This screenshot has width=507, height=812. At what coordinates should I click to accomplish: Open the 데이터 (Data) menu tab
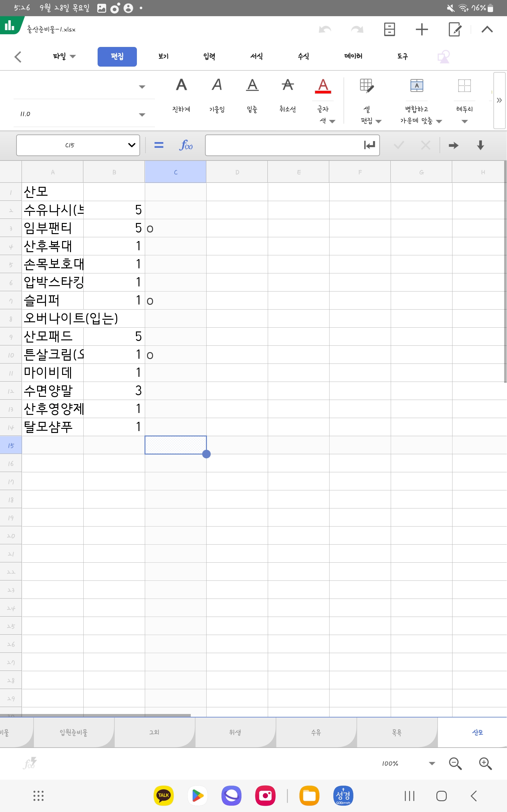coord(353,56)
